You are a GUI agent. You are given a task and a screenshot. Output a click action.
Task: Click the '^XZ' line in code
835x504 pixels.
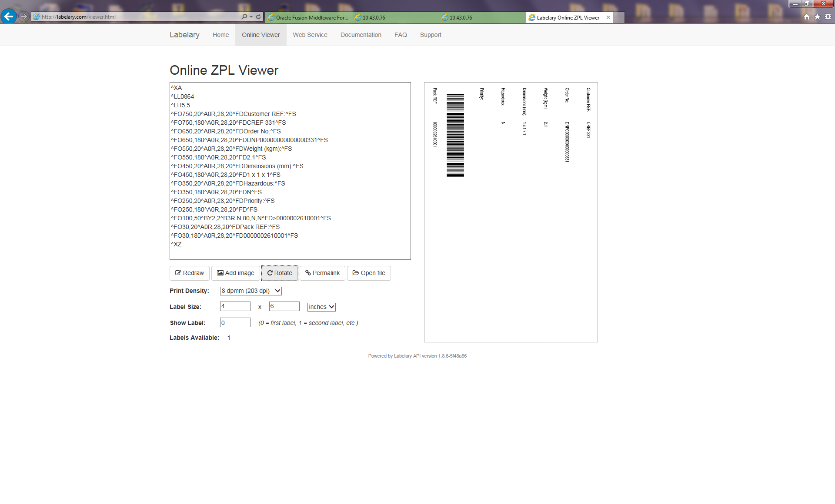(176, 244)
